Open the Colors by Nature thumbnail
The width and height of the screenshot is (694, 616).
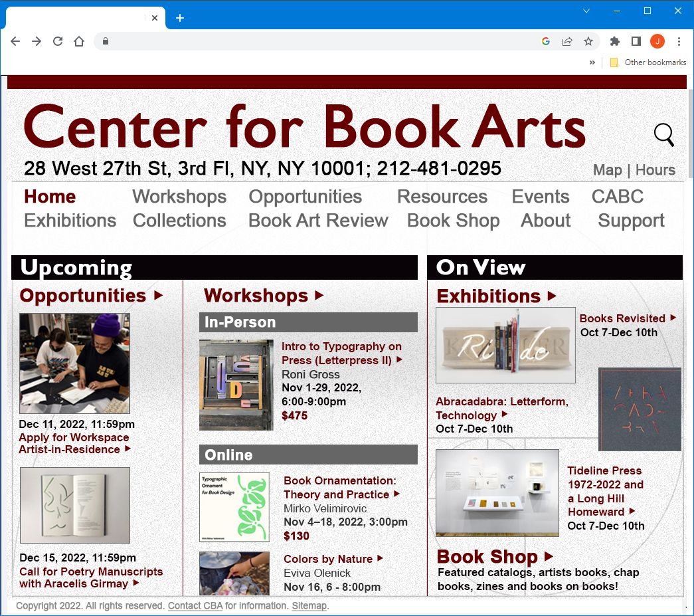(234, 573)
